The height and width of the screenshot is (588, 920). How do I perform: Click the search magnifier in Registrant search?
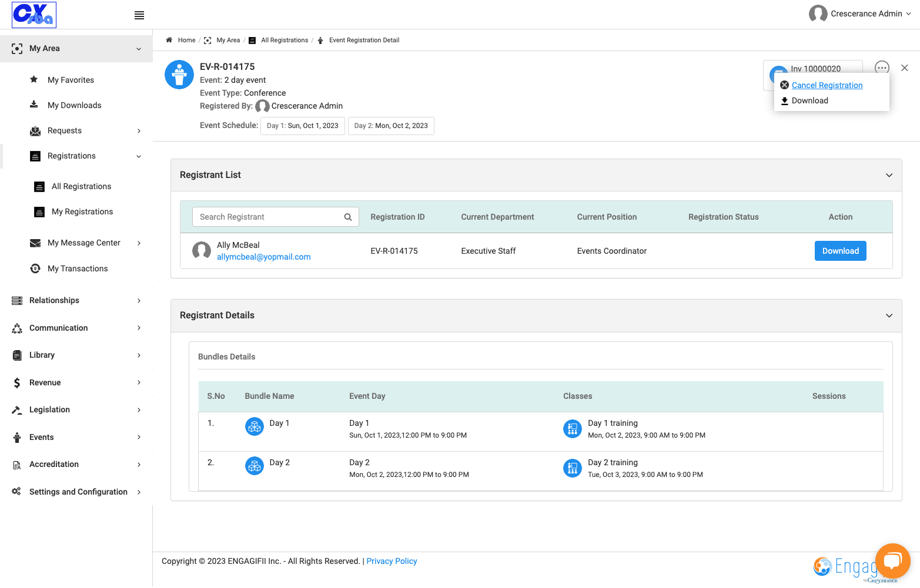[x=348, y=217]
